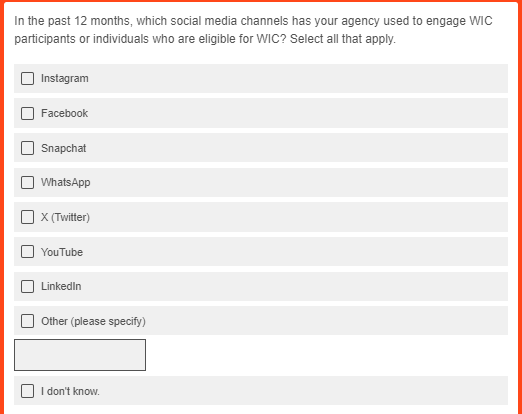522x414 pixels.
Task: Check the LinkedIn checkbox
Action: point(27,286)
